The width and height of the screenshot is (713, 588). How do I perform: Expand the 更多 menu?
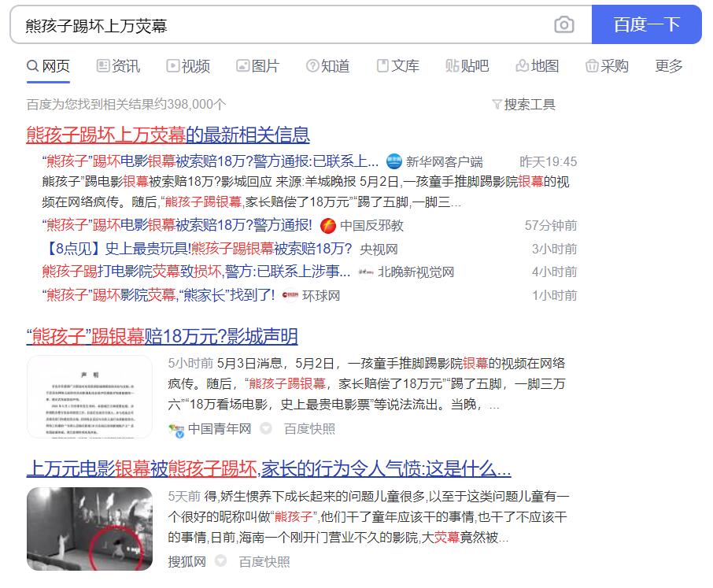669,66
